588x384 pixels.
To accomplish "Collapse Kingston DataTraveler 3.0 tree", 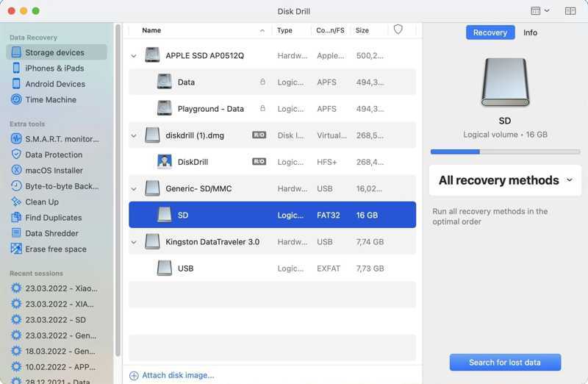I will click(x=134, y=242).
